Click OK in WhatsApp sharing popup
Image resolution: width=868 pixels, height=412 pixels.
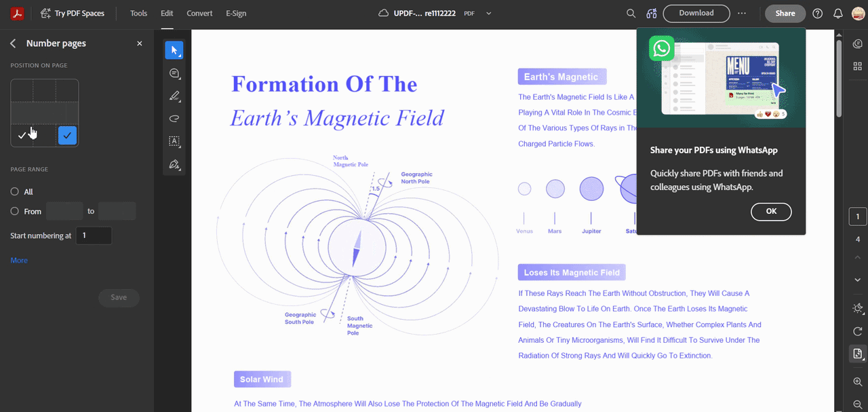771,212
